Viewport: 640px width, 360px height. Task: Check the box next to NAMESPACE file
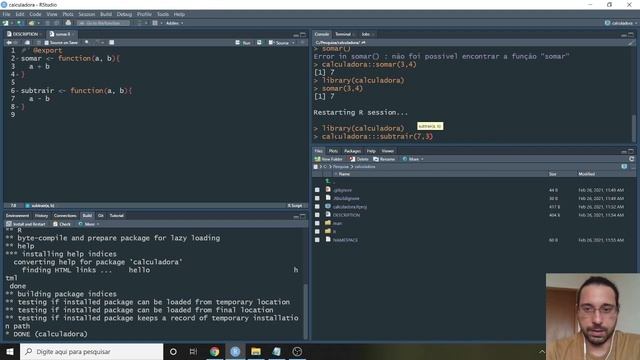point(317,240)
